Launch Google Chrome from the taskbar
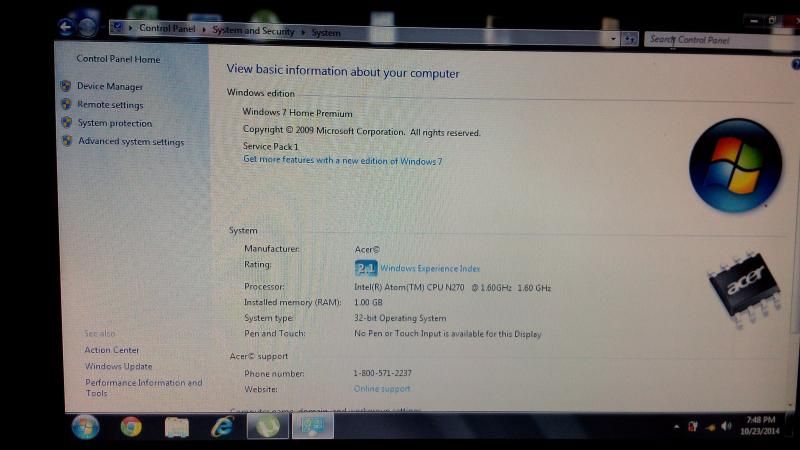 coord(131,427)
